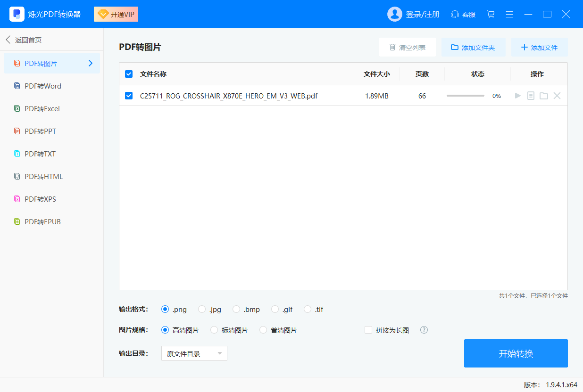Select PDF转Excel in the sidebar
Image resolution: width=583 pixels, height=392 pixels.
pyautogui.click(x=52, y=108)
